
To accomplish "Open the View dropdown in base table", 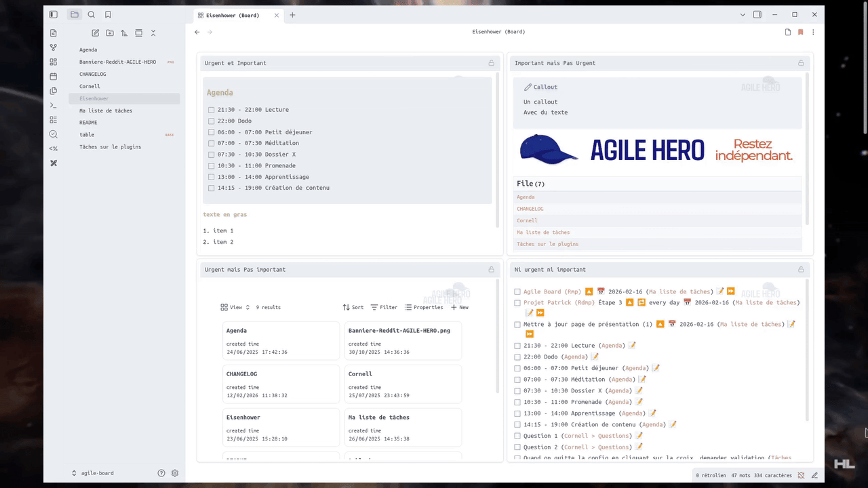I will point(235,307).
